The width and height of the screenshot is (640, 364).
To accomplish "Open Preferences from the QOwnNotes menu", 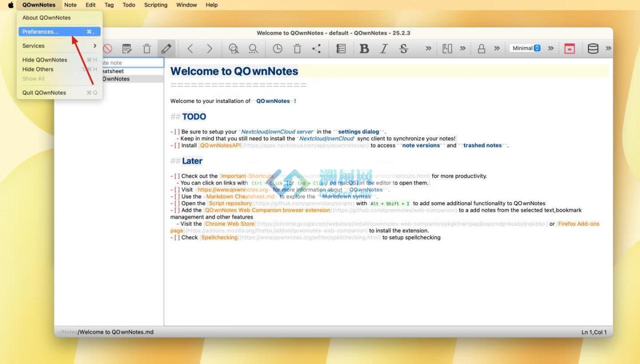I will [x=59, y=31].
